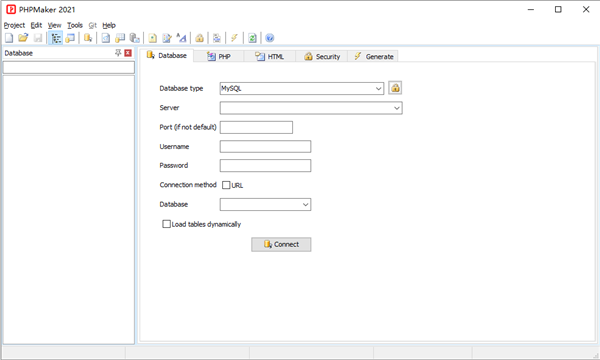
Task: Switch to the Security tab
Action: [x=322, y=56]
